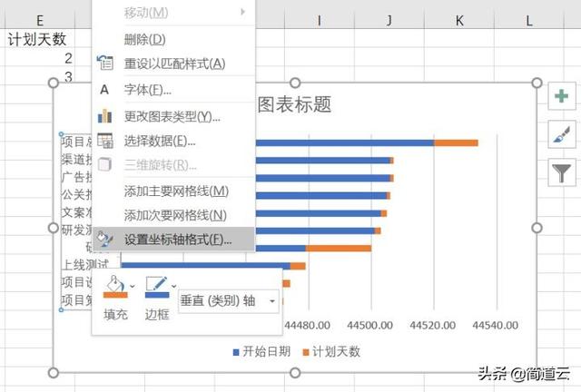Click the 填充 label button
581x392 pixels.
coord(115,315)
